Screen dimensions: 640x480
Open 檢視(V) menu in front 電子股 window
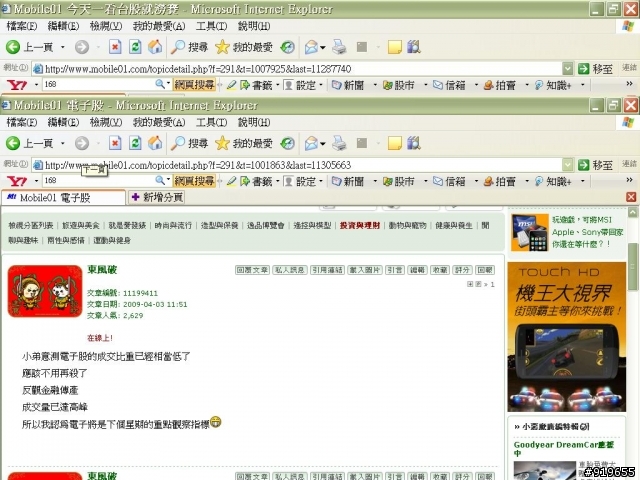(x=106, y=122)
